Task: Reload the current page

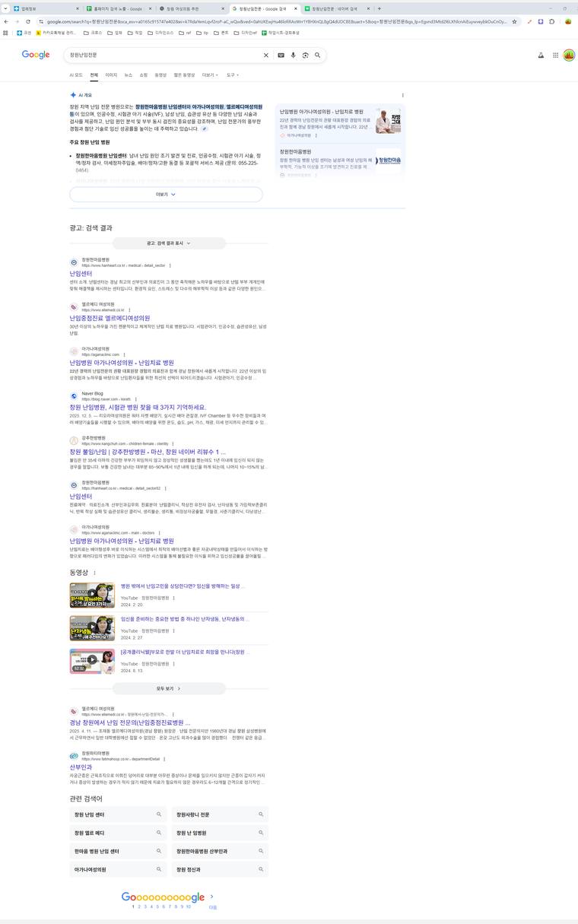Action: [x=28, y=21]
